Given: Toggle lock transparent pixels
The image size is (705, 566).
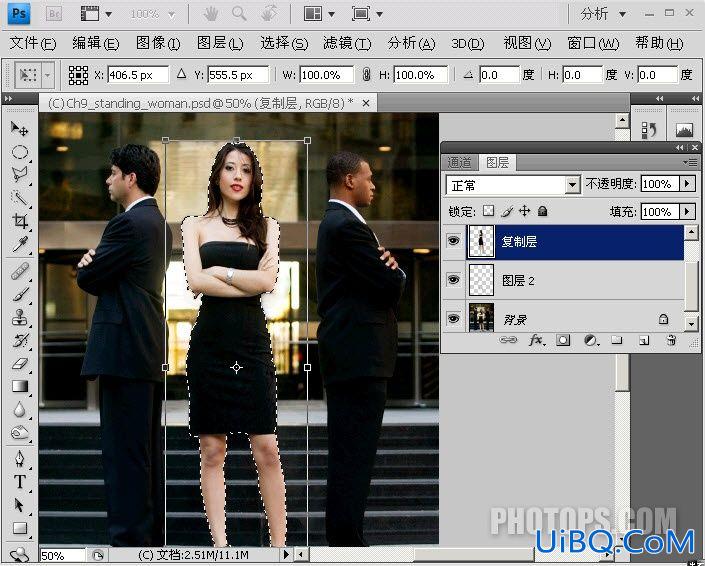Looking at the screenshot, I should pos(488,211).
